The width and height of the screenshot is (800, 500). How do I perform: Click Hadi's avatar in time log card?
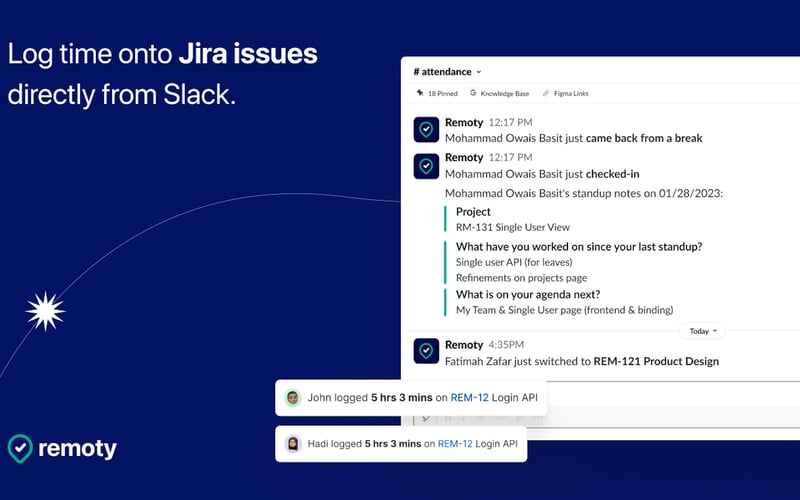[x=292, y=444]
